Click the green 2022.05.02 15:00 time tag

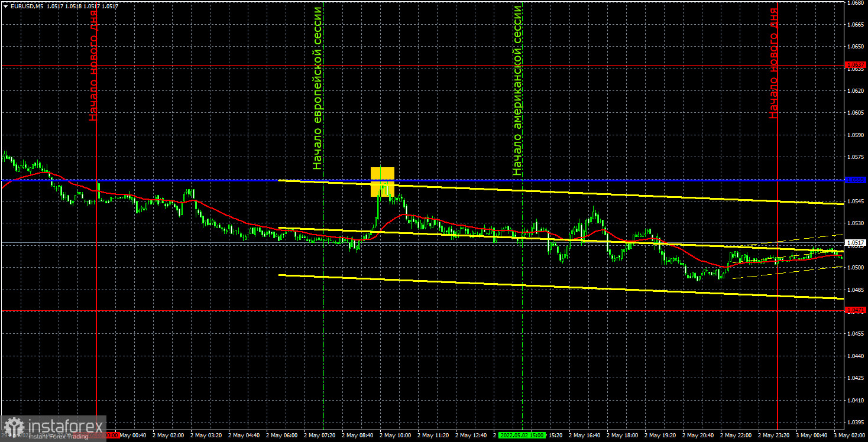521,435
